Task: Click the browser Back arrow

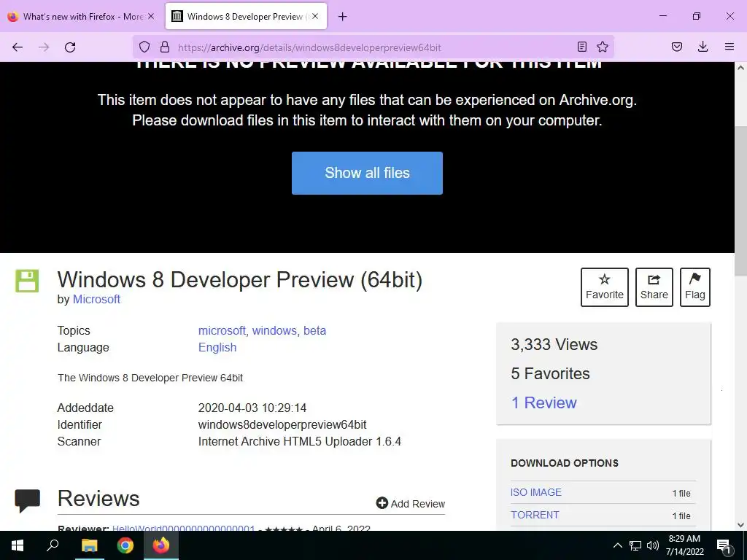Action: (18, 47)
